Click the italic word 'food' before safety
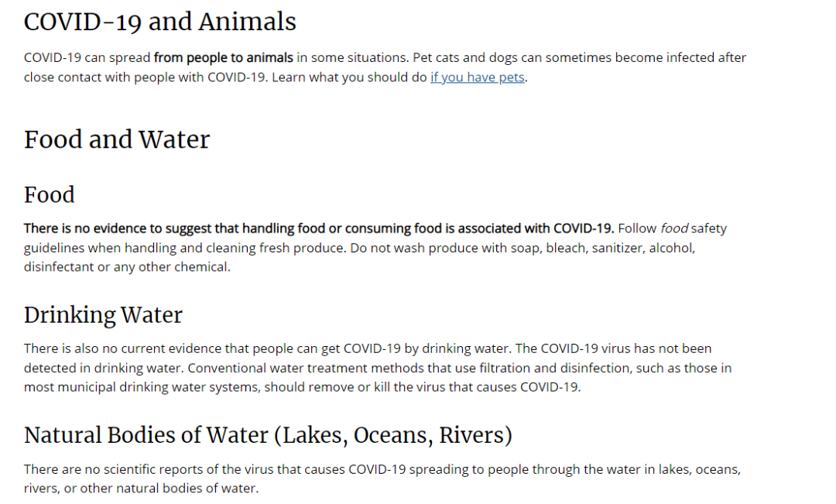Screen dimensions: 836x504 click(x=674, y=228)
